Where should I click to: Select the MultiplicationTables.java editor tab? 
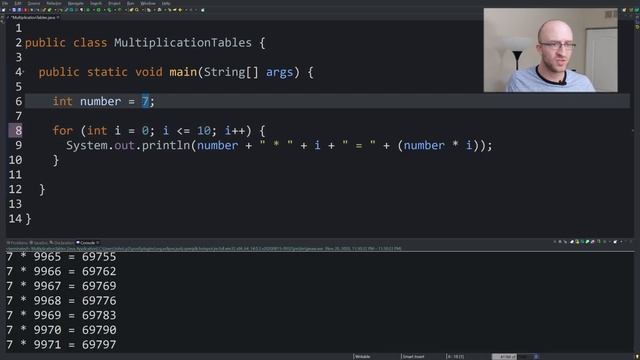coord(33,18)
